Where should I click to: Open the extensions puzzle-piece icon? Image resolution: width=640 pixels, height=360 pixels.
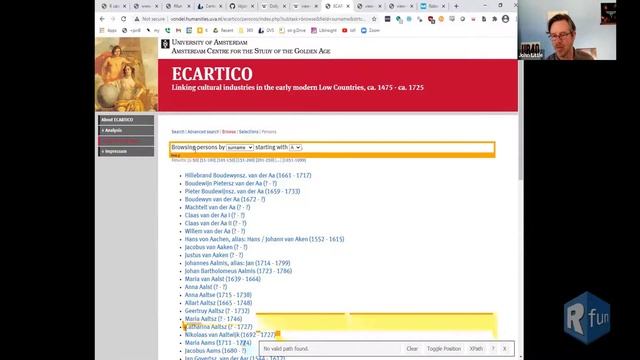click(x=495, y=19)
